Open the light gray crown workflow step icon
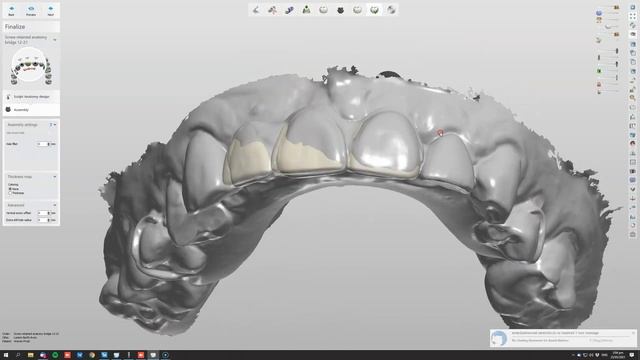Viewport: 640px width, 360px height. pos(357,10)
